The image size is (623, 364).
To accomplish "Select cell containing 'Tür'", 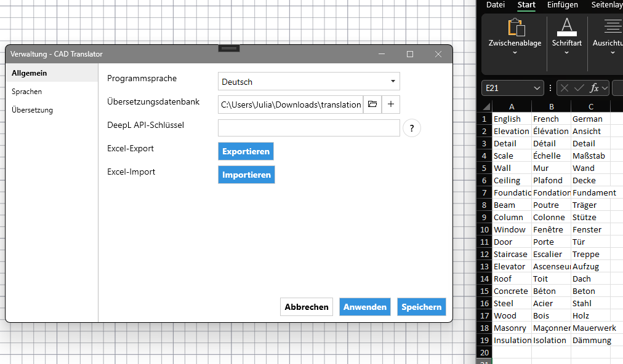I will 590,242.
